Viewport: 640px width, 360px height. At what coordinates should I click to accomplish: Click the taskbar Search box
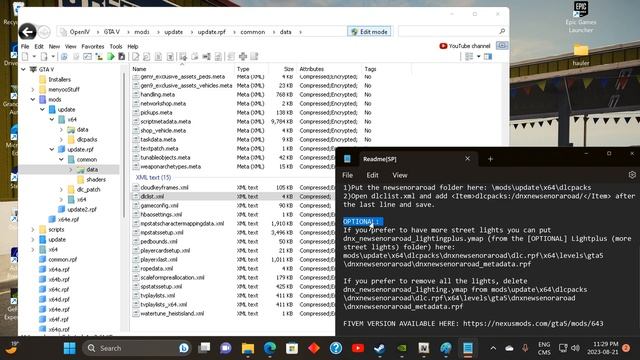138,348
